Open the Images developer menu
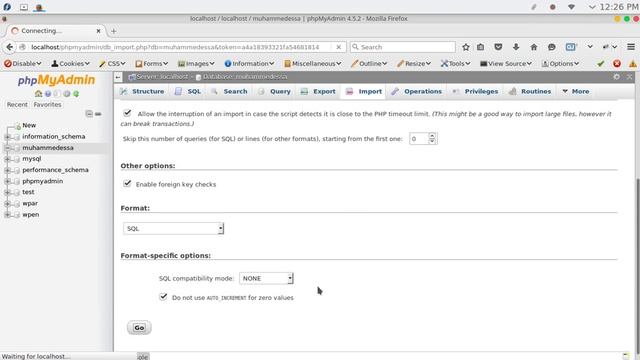The height and width of the screenshot is (360, 640). (196, 64)
